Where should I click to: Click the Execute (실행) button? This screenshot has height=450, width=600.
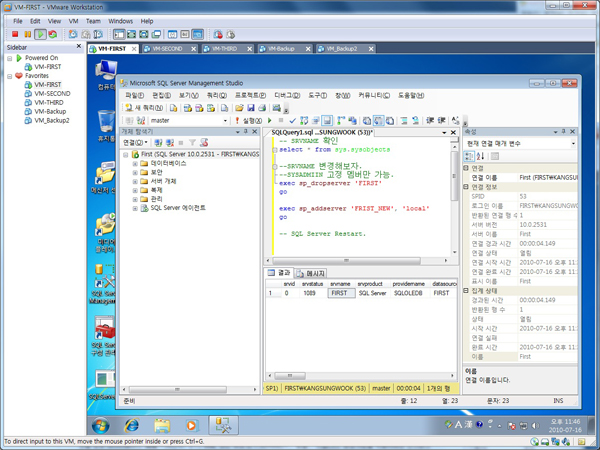[x=249, y=121]
